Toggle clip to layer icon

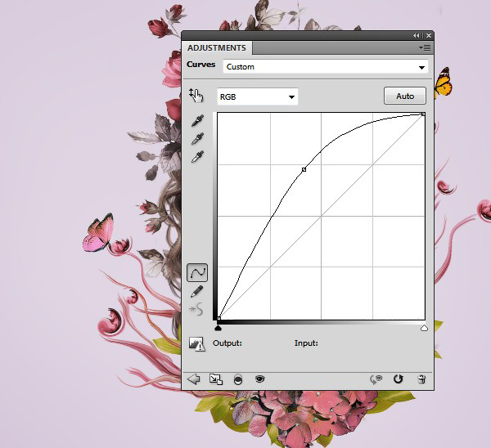238,379
